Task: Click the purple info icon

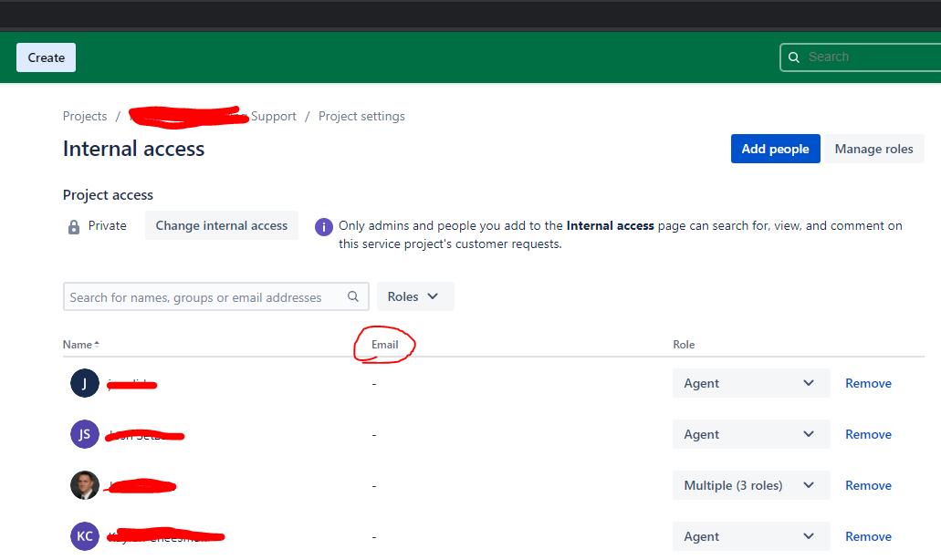Action: point(324,226)
